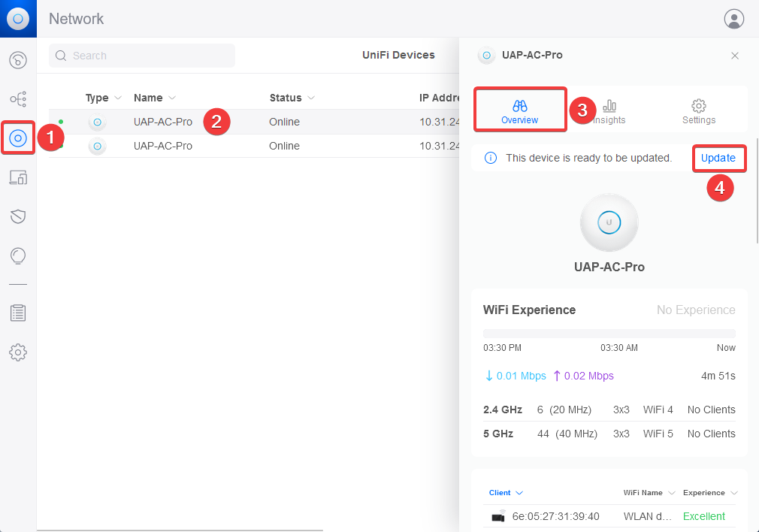The width and height of the screenshot is (759, 532).
Task: Click the access point icon in first device row
Action: tap(97, 122)
